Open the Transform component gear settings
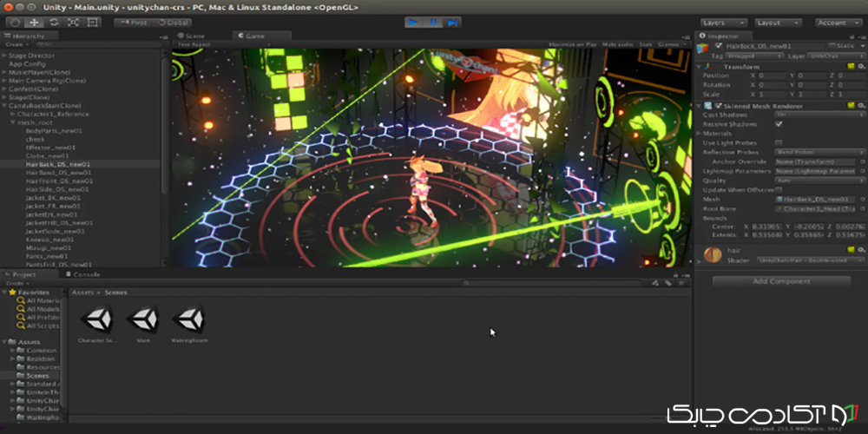The width and height of the screenshot is (868, 434). 861,67
